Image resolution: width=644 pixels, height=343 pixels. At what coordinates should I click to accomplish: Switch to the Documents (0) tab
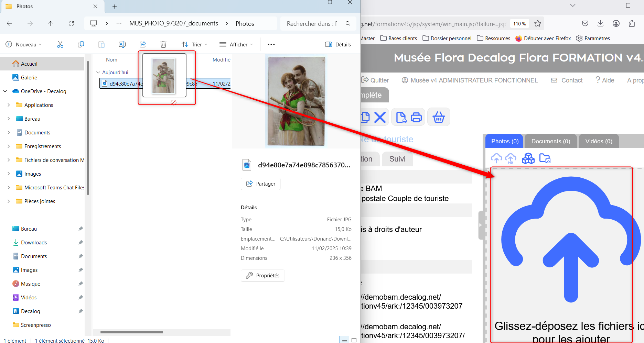coord(550,141)
